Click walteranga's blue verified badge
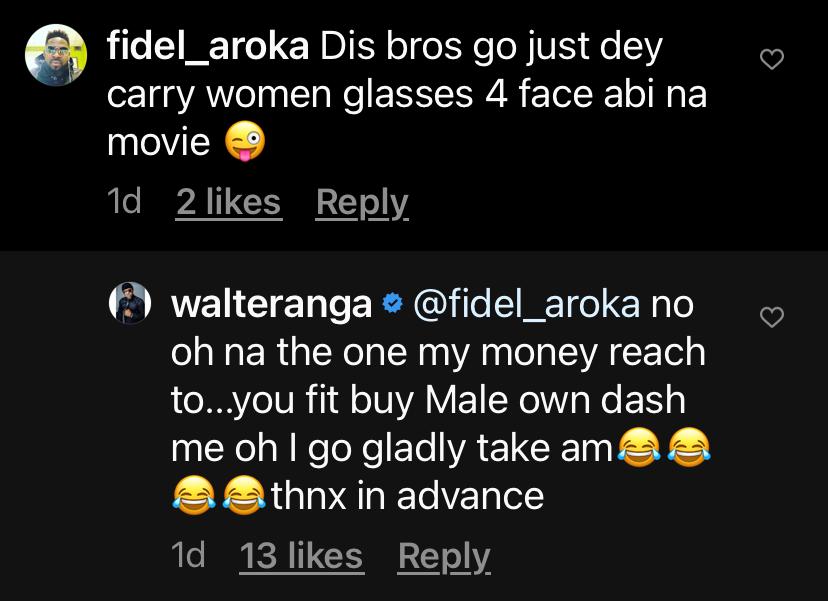 [392, 305]
